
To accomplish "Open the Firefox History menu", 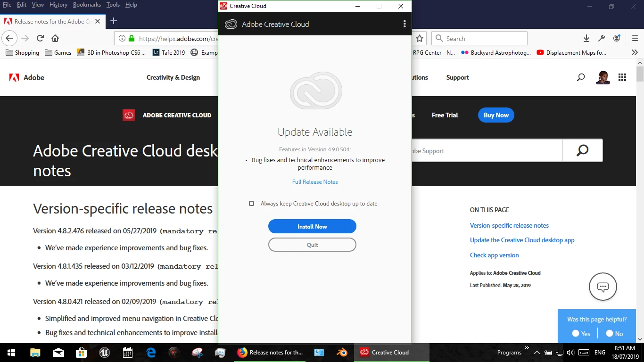I will click(x=58, y=5).
